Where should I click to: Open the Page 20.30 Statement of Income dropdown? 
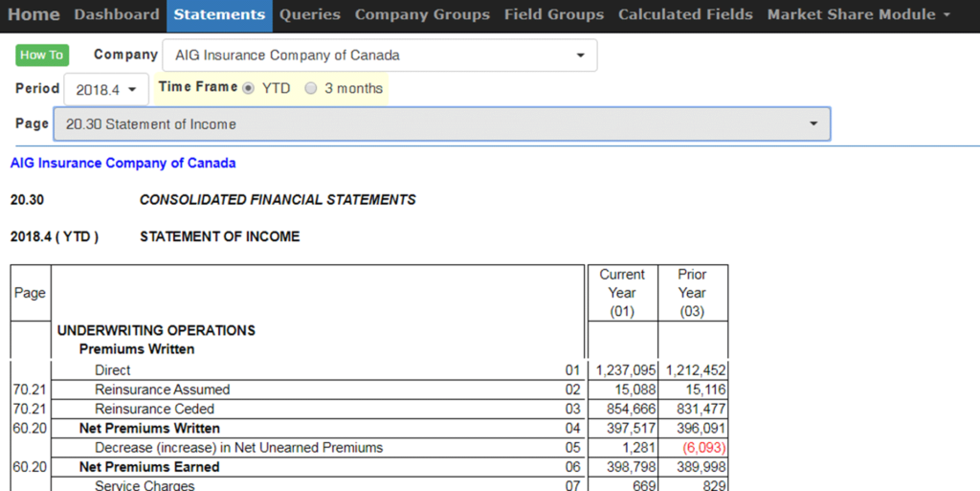pyautogui.click(x=441, y=124)
